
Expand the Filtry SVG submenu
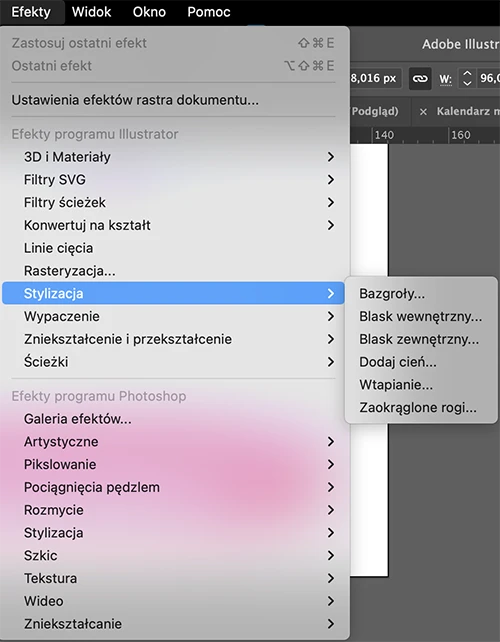tap(173, 180)
